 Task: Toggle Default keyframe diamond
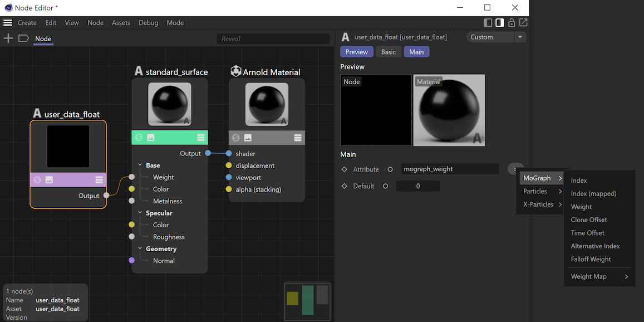344,186
